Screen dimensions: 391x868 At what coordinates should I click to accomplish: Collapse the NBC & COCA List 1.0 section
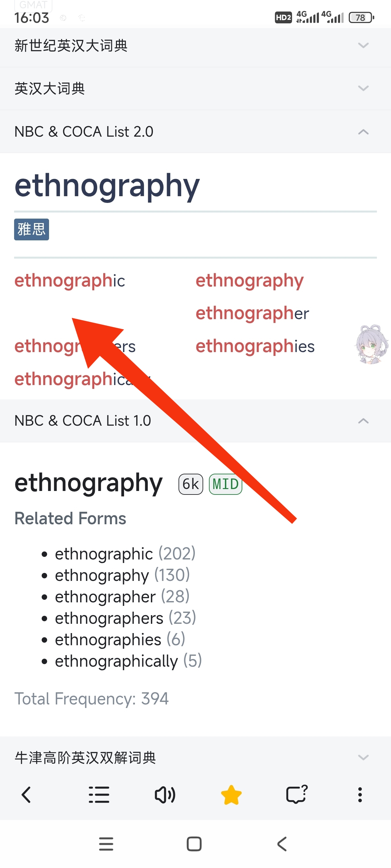[196, 421]
